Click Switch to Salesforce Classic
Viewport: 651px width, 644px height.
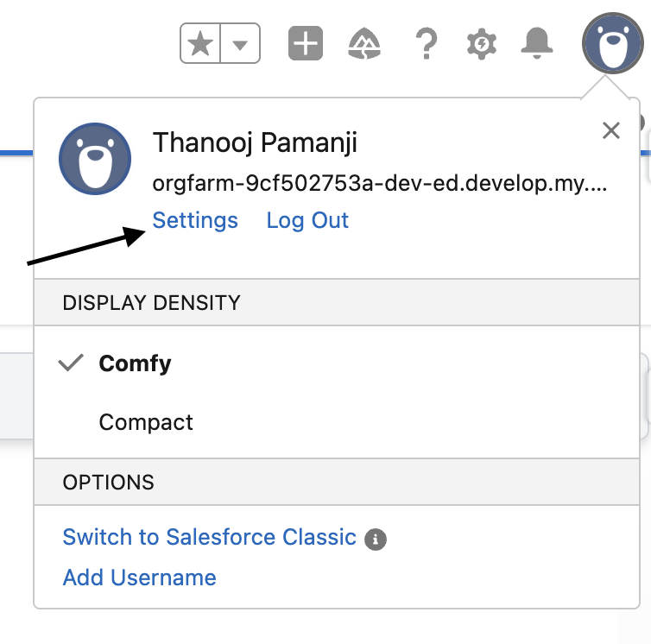pyautogui.click(x=209, y=537)
